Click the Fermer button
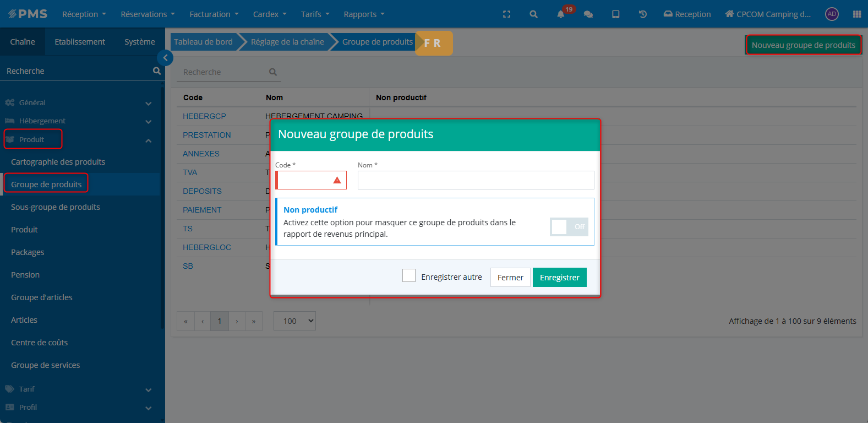The height and width of the screenshot is (423, 868). tap(510, 278)
